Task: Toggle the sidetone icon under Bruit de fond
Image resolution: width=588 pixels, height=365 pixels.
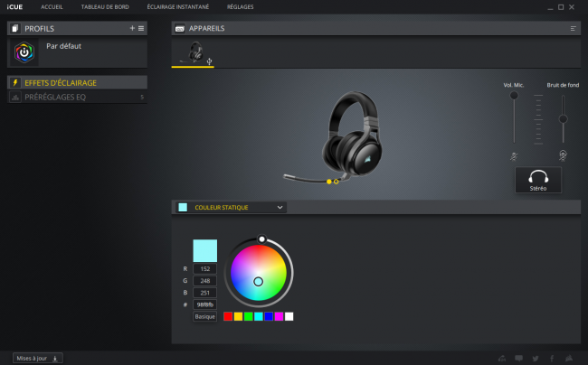Action: pos(563,155)
